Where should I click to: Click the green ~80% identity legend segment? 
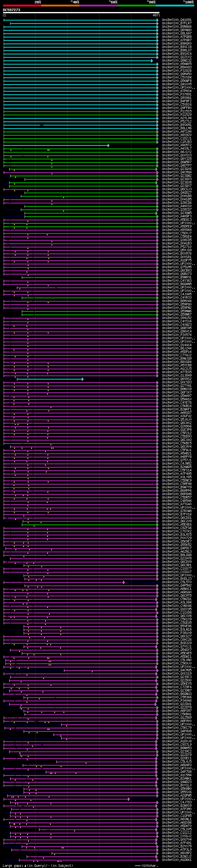coord(137,6)
